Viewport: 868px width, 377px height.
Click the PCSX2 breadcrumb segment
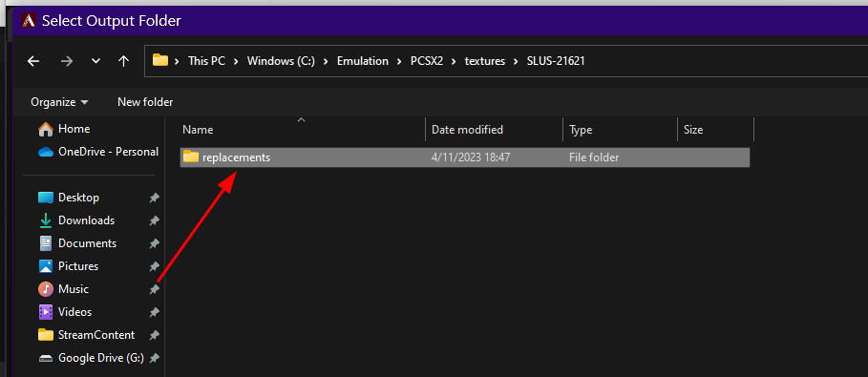tap(426, 61)
